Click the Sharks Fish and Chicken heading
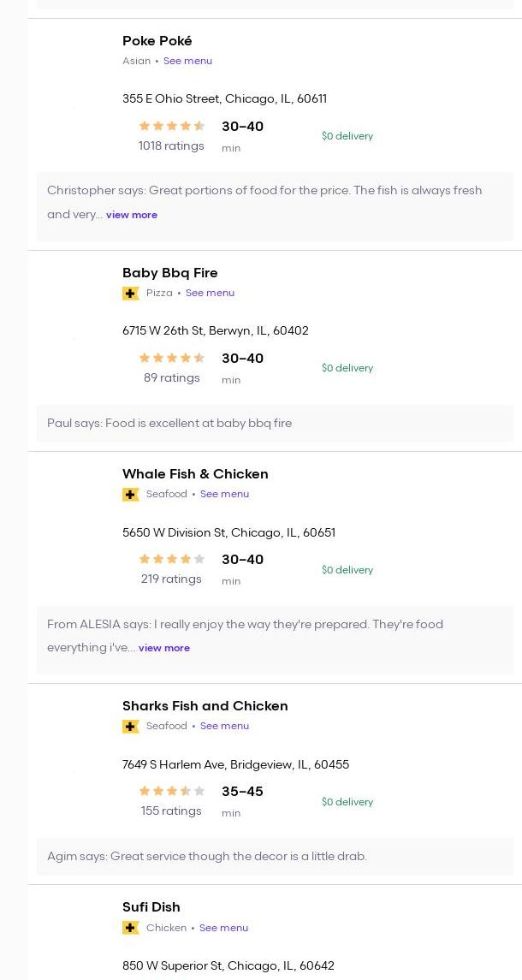This screenshot has height=980, width=522. click(x=205, y=706)
